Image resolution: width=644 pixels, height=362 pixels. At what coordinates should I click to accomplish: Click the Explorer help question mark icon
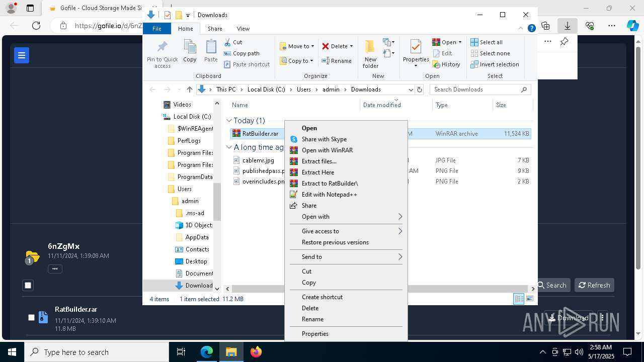[x=531, y=29]
